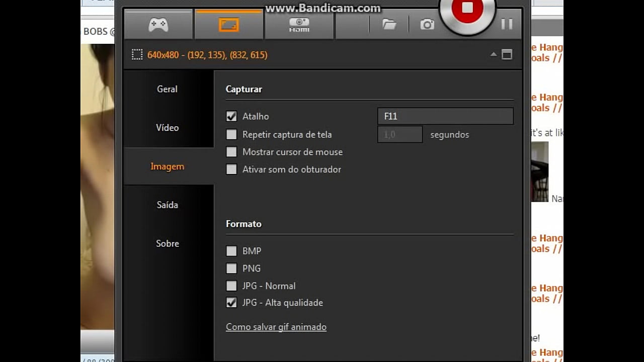
Task: Collapse the panel using the up arrow
Action: [494, 55]
